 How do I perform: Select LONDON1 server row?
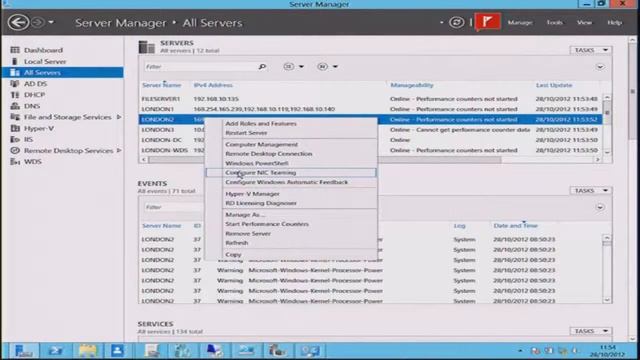[x=371, y=109]
